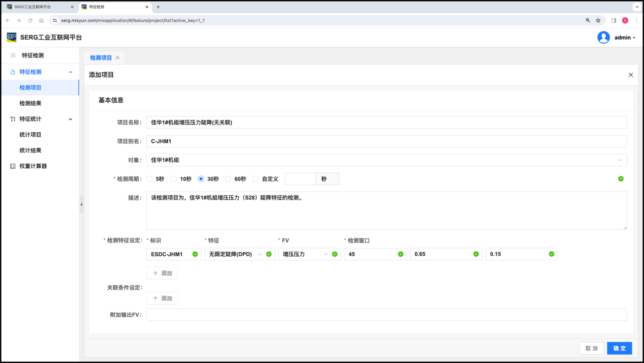Select the 5秒 detection period option
The image size is (644, 363).
click(149, 179)
